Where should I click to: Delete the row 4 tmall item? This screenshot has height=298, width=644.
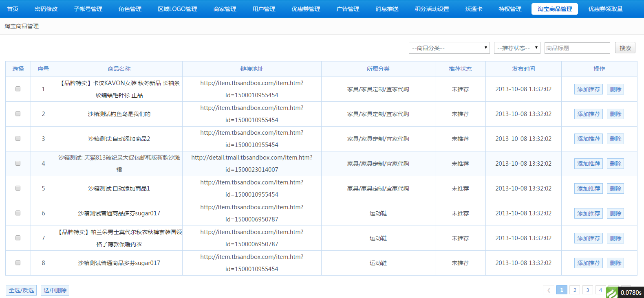[615, 164]
